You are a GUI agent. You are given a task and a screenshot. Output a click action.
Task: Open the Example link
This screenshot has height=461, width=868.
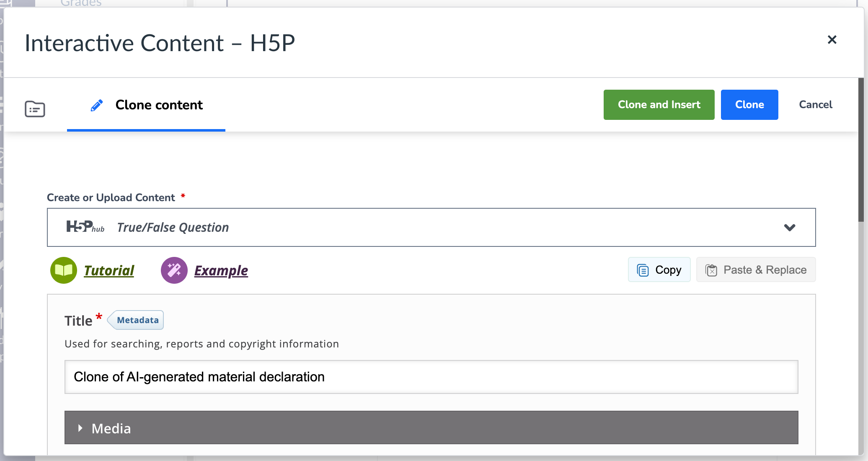(221, 270)
